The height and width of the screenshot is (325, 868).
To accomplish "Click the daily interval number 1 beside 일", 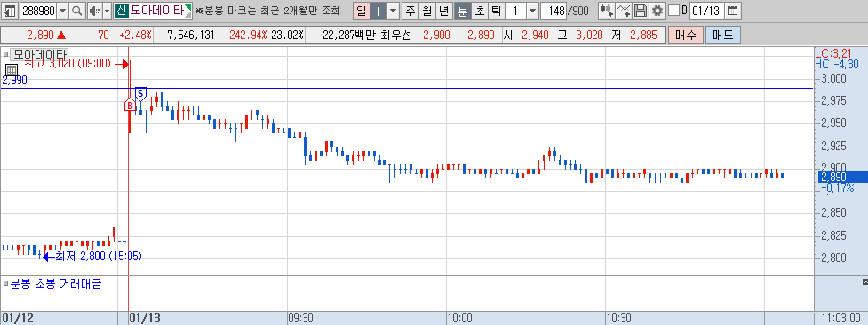I will pyautogui.click(x=378, y=10).
